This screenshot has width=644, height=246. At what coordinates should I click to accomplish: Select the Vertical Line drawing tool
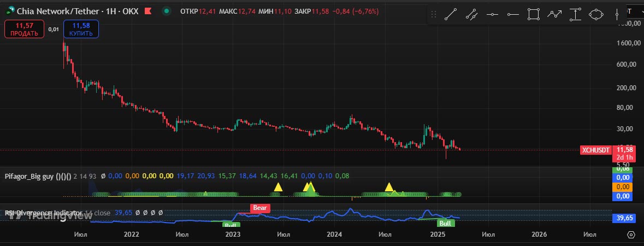point(617,15)
